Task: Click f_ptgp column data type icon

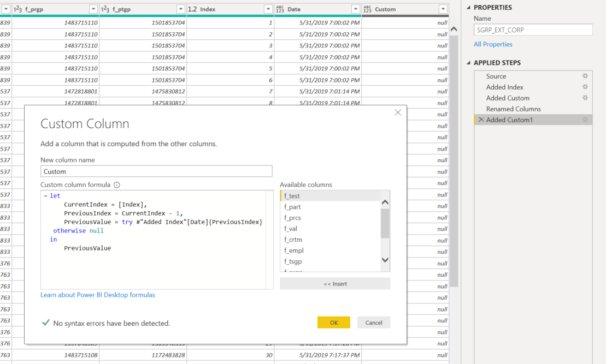Action: tap(105, 9)
